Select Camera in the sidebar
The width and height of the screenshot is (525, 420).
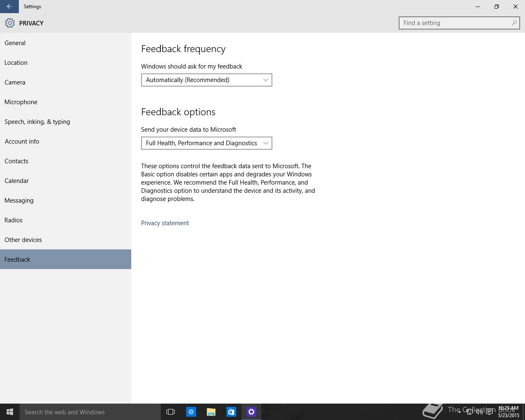click(66, 82)
